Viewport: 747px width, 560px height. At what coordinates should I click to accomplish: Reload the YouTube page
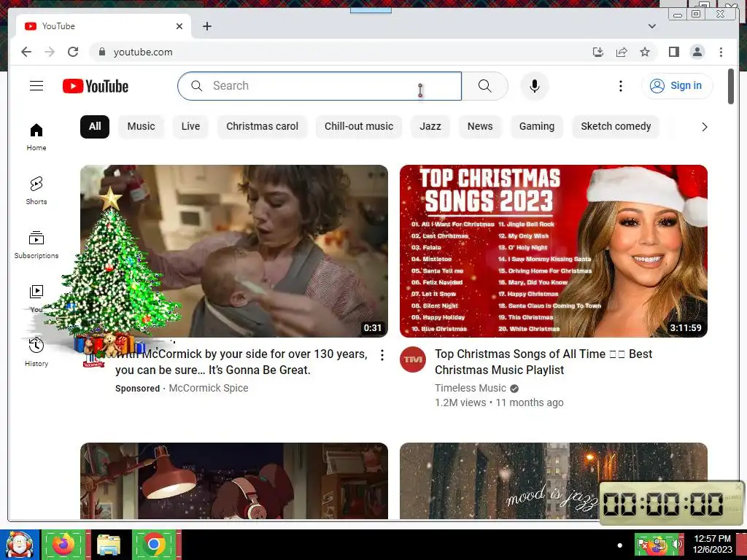(x=73, y=52)
